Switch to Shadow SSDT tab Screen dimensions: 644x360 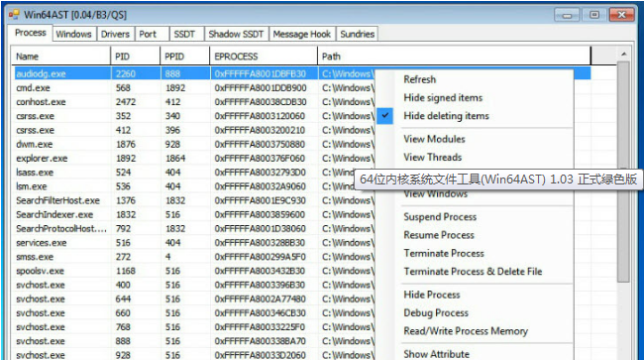(x=236, y=34)
